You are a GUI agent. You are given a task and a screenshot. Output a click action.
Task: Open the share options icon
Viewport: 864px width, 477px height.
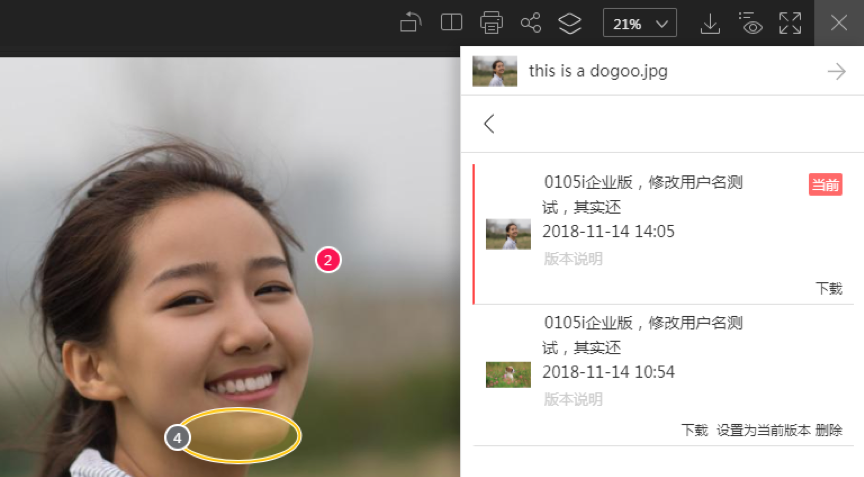point(531,23)
